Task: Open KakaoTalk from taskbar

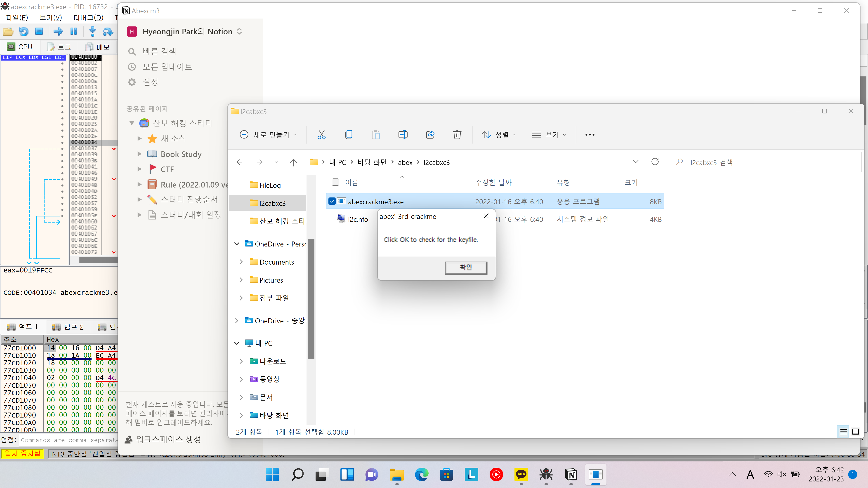Action: 521,474
